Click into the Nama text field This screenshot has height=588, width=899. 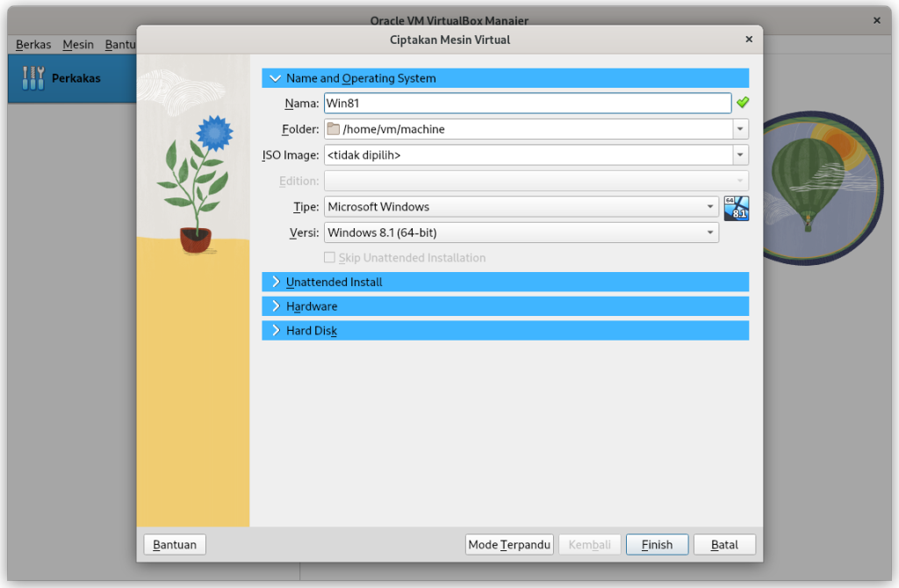527,104
